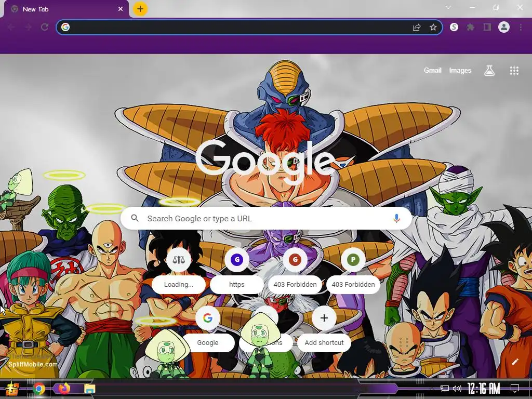The image size is (532, 399).
Task: Open the notification center icon
Action: coord(515,389)
